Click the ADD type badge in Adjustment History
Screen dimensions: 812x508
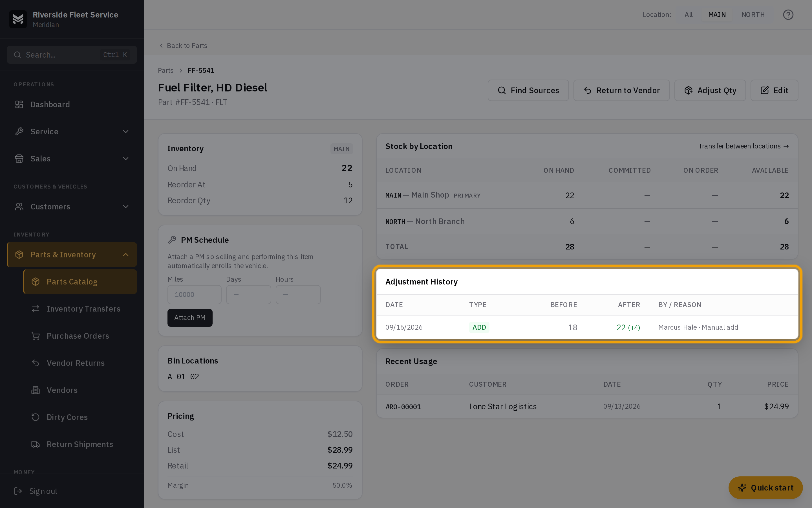click(479, 327)
